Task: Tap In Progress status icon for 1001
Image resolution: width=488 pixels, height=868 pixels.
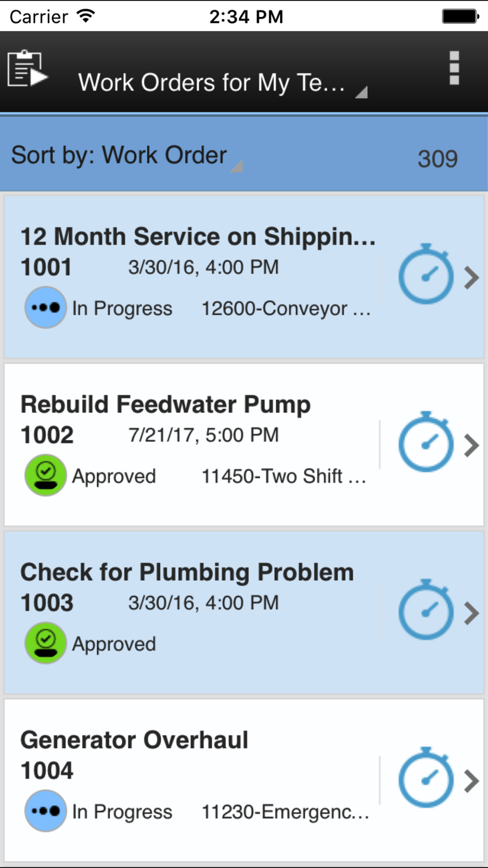Action: point(45,308)
